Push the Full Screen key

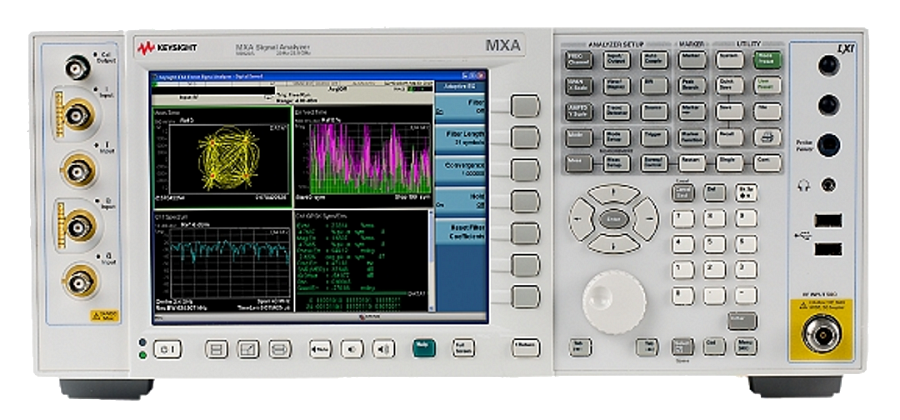[x=463, y=348]
